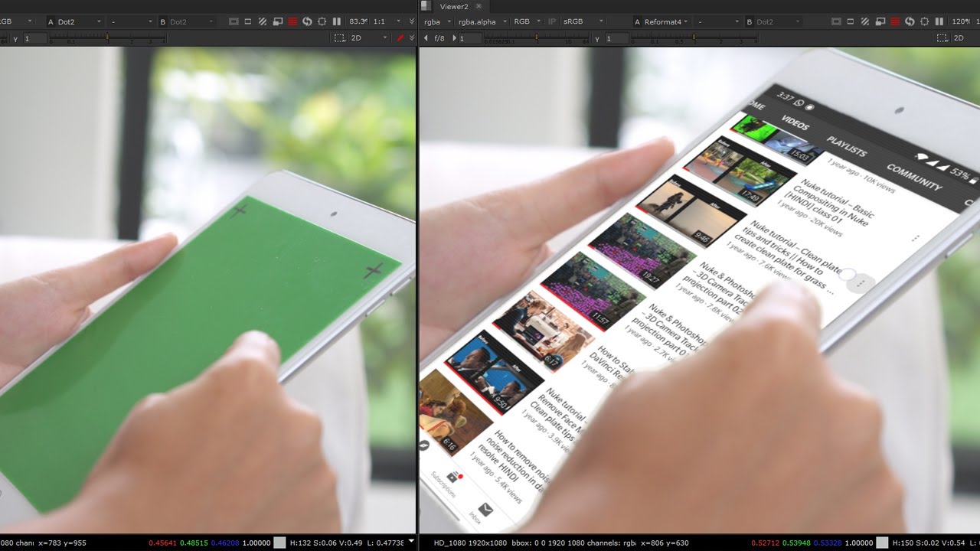
Task: Click the f/8 gain button
Action: click(x=439, y=38)
